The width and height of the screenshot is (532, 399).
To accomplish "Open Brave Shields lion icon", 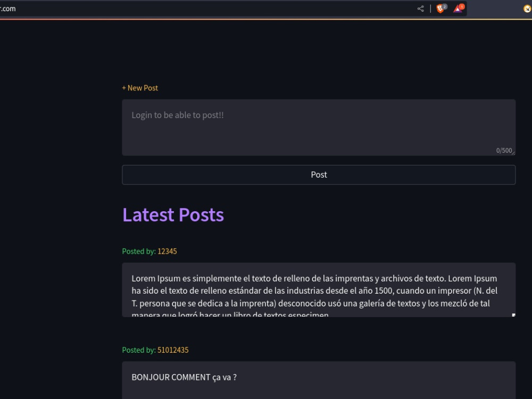I will (x=440, y=9).
